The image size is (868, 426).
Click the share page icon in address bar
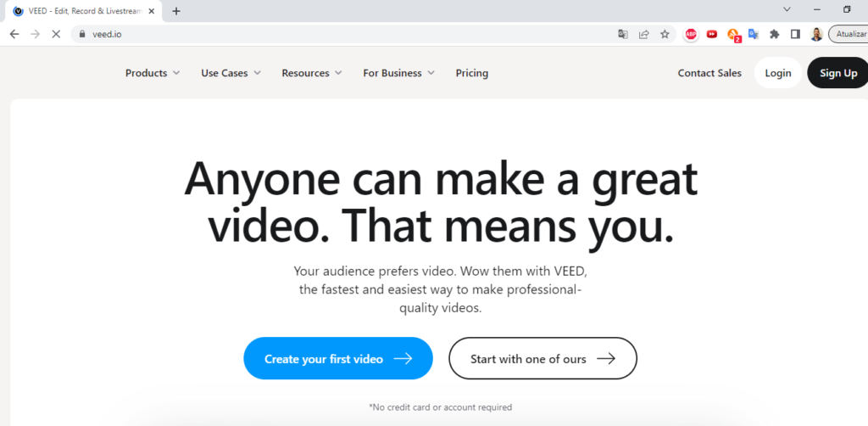coord(644,34)
